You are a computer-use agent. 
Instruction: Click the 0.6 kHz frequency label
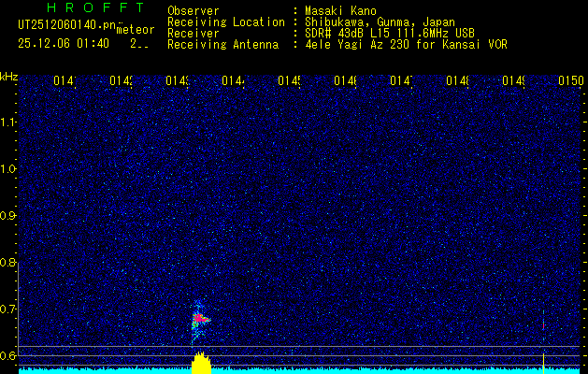[x=8, y=355]
